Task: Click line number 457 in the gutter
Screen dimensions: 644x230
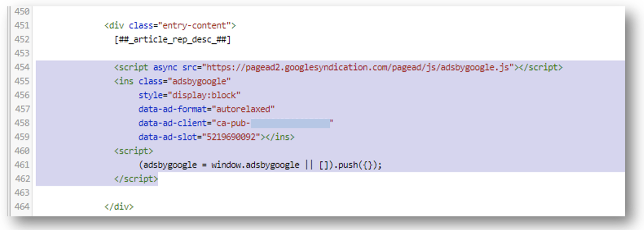Action: point(22,109)
